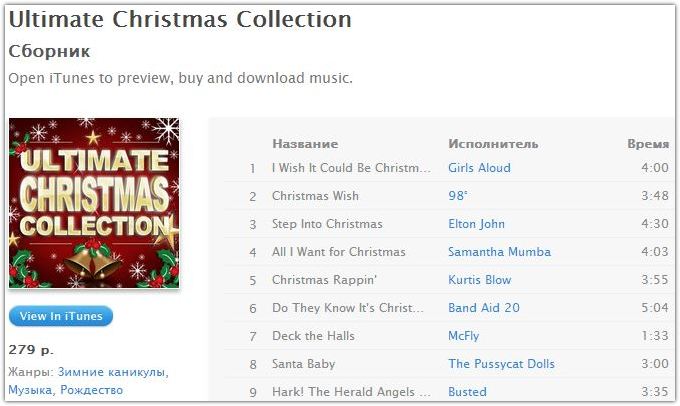Sort tracks by the Название column header

305,144
